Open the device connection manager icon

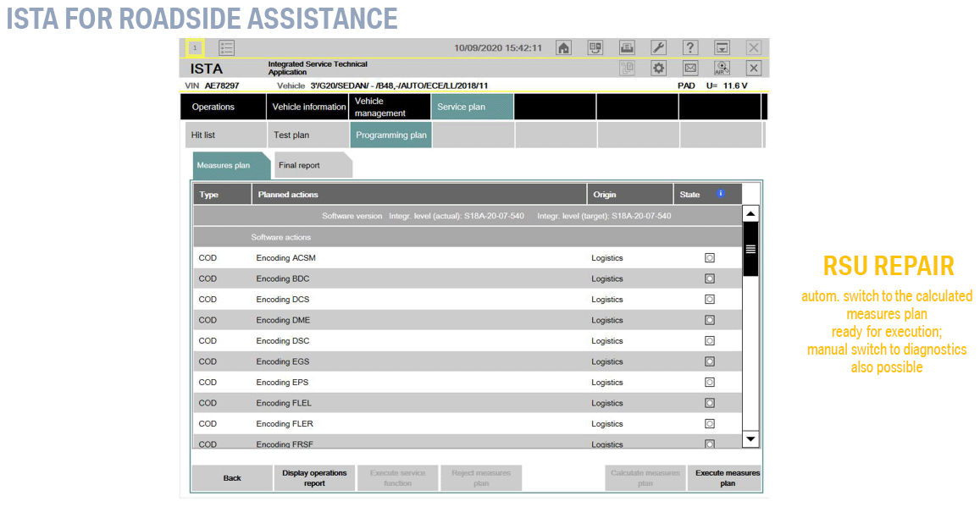(x=595, y=48)
